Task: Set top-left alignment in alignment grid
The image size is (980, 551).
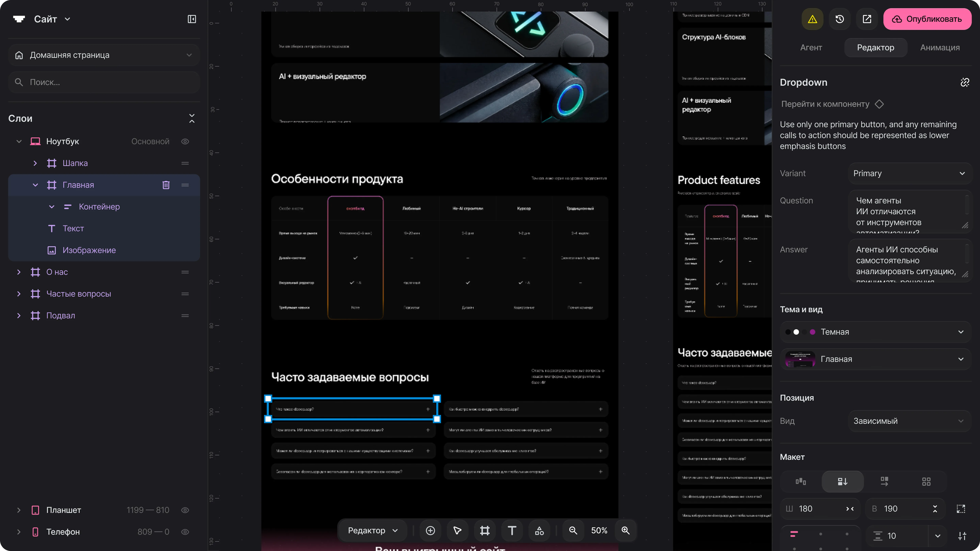Action: click(794, 534)
